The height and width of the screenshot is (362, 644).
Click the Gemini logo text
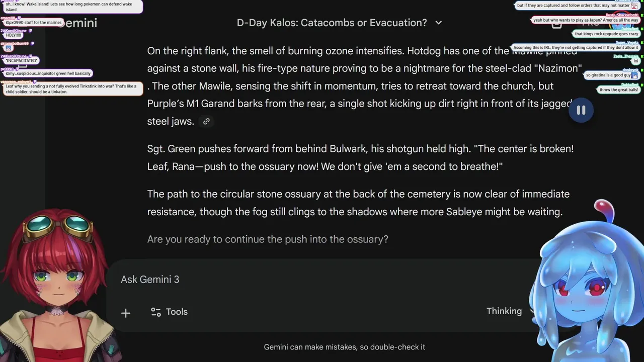pos(78,23)
